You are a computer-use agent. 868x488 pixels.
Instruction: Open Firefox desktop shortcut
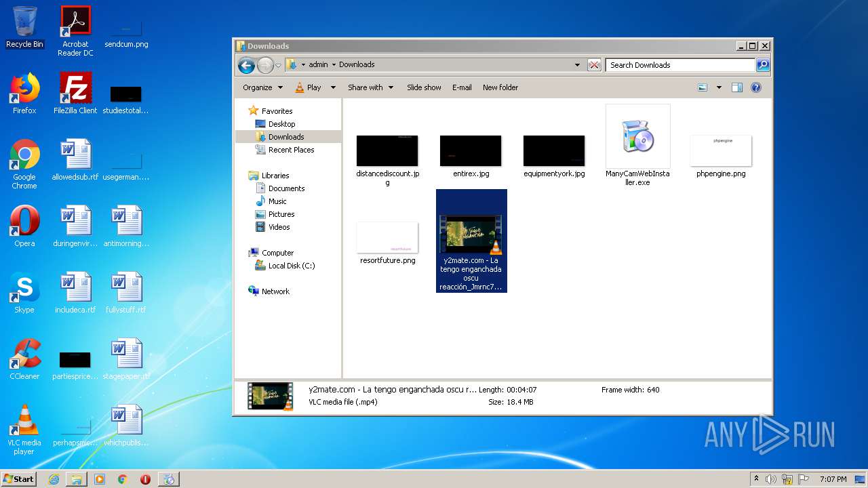24,94
